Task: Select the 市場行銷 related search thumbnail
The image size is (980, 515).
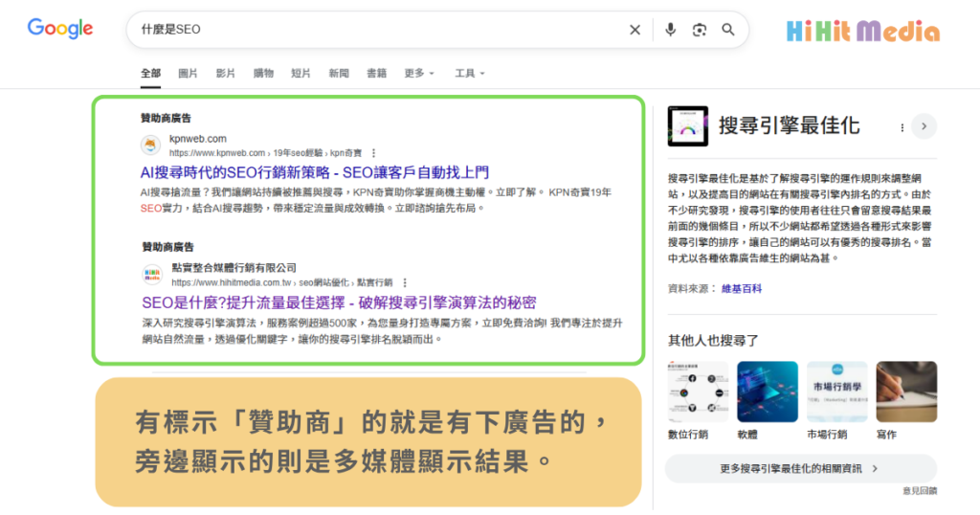Action: point(836,392)
